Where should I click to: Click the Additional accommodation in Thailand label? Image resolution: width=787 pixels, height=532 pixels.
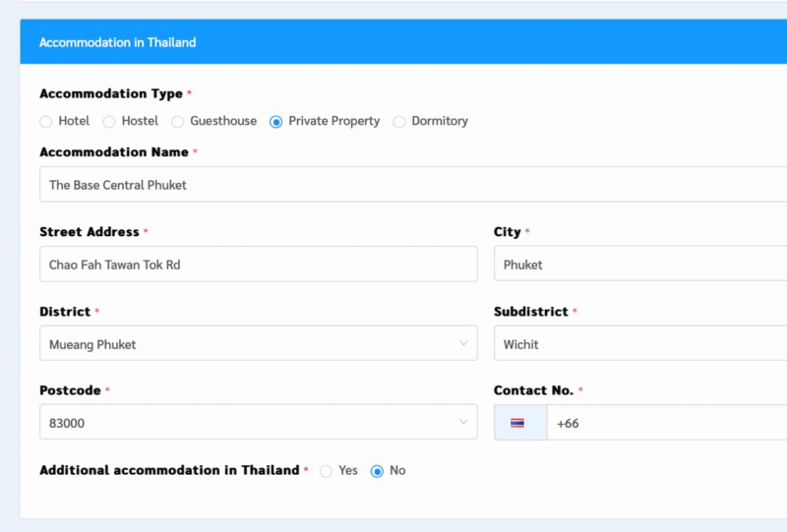coord(168,471)
